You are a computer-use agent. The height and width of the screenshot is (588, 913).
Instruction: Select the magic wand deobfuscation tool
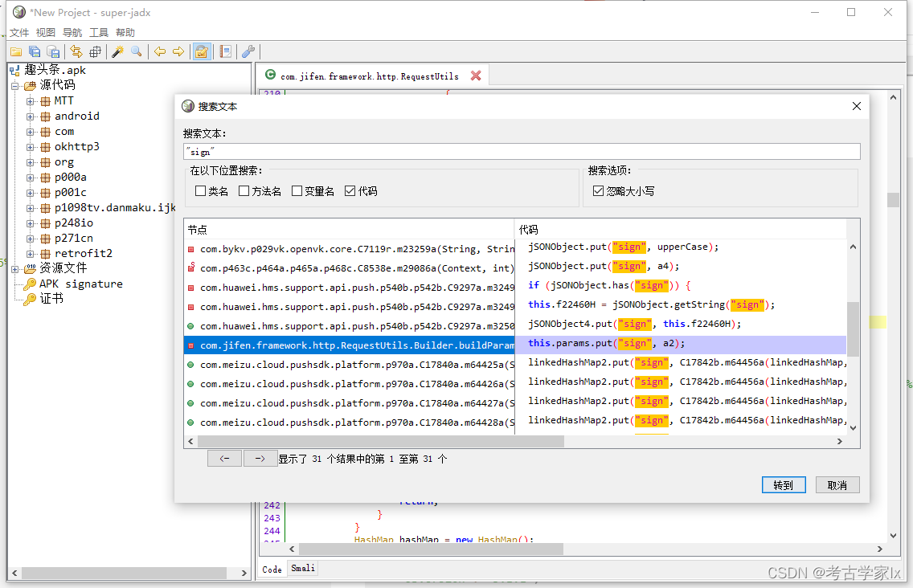pos(118,51)
